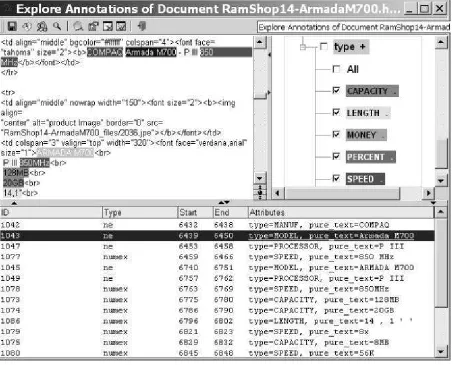
Task: Click the window-with-checkmark toolbar icon
Action: point(121,26)
